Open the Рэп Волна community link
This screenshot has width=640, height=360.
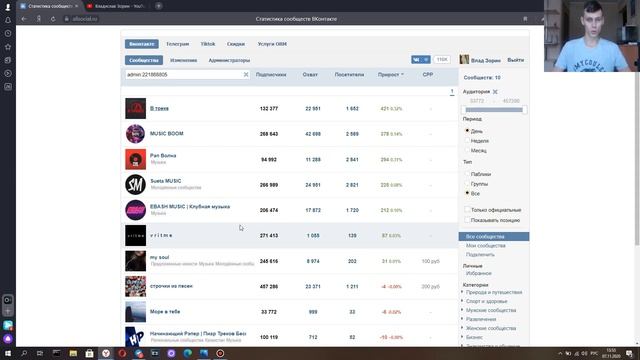point(163,156)
